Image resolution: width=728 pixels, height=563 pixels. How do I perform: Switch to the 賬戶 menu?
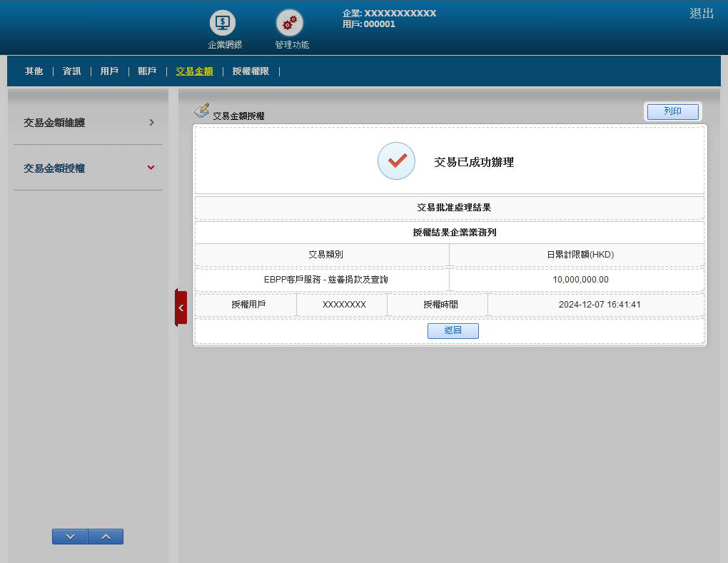[x=147, y=71]
